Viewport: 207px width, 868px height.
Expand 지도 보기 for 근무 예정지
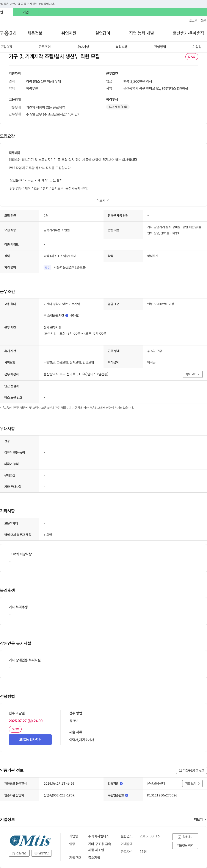(193, 374)
